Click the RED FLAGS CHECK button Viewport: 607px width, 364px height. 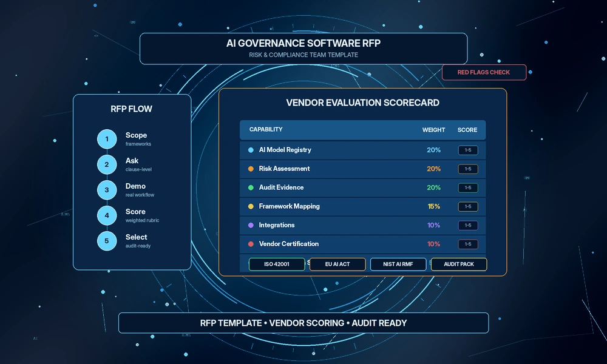click(x=484, y=72)
